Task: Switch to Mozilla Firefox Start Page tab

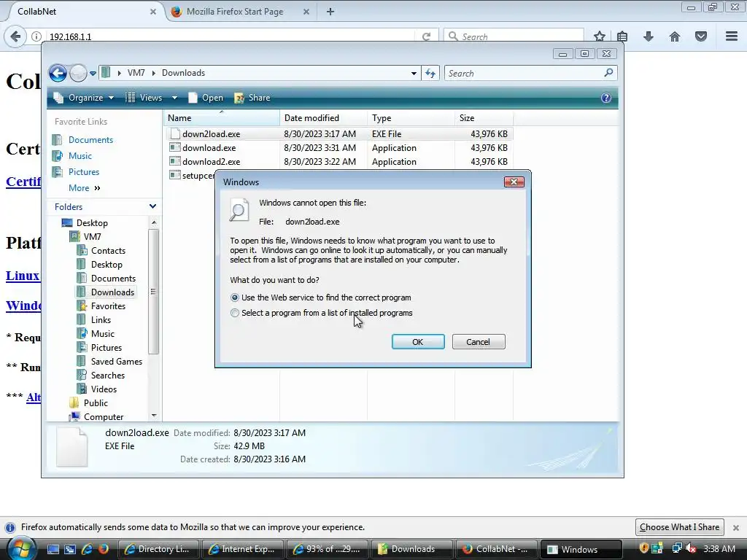Action: 235,12
